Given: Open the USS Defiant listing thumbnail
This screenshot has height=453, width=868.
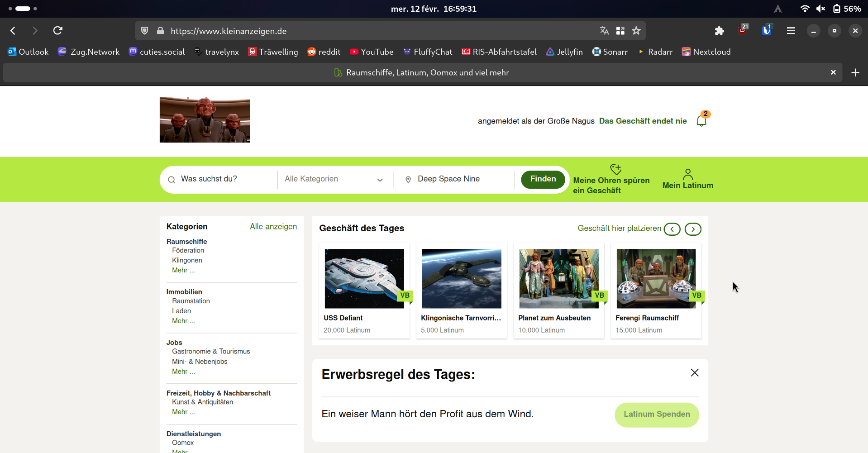Looking at the screenshot, I should click(364, 278).
